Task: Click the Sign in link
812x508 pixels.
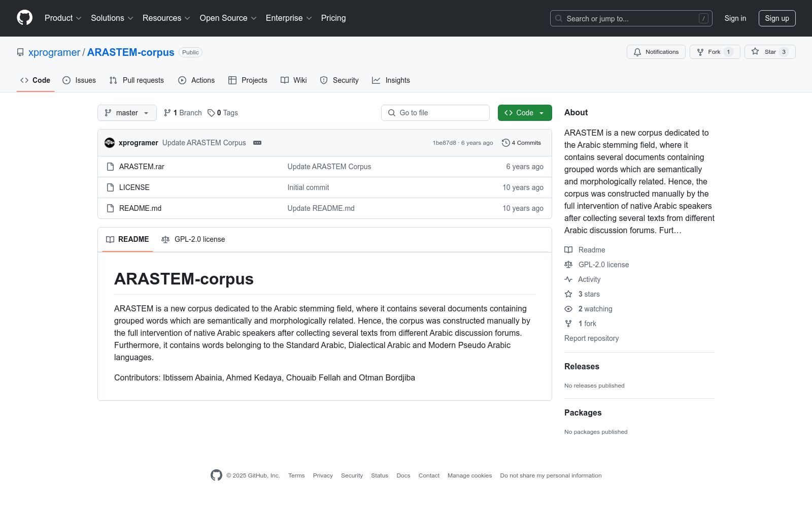Action: pos(735,18)
